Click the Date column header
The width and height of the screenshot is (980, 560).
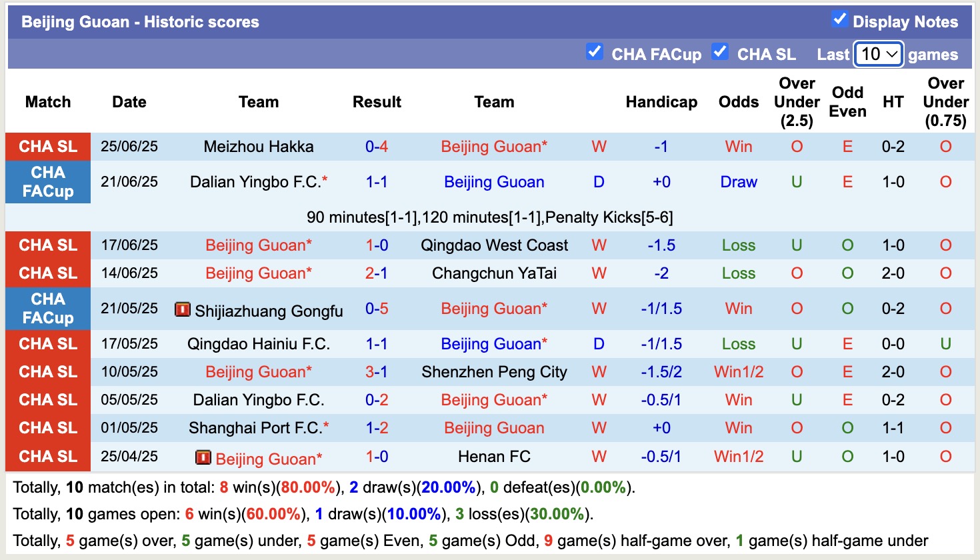click(129, 102)
